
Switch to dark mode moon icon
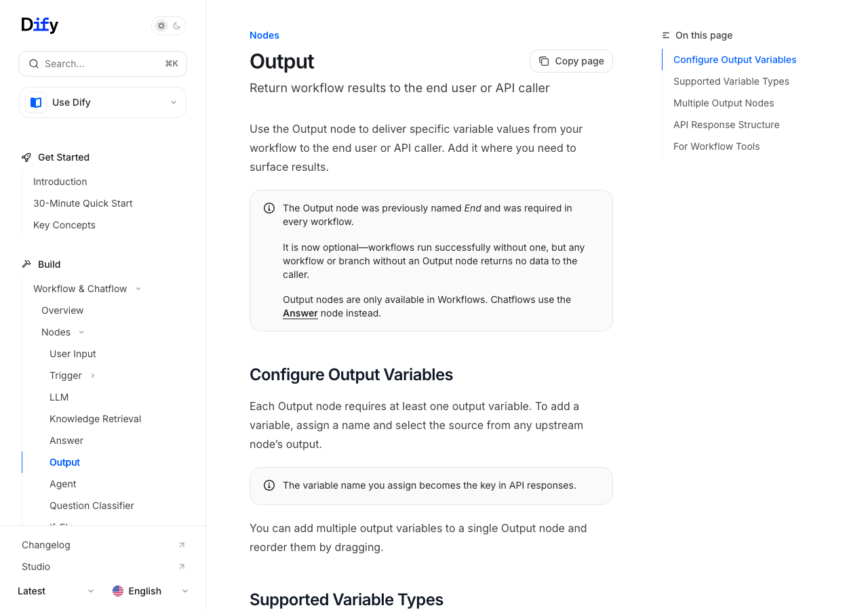click(x=177, y=26)
